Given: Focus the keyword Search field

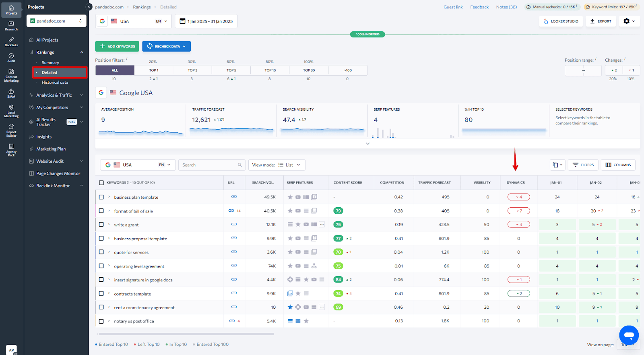Looking at the screenshot, I should (x=212, y=165).
